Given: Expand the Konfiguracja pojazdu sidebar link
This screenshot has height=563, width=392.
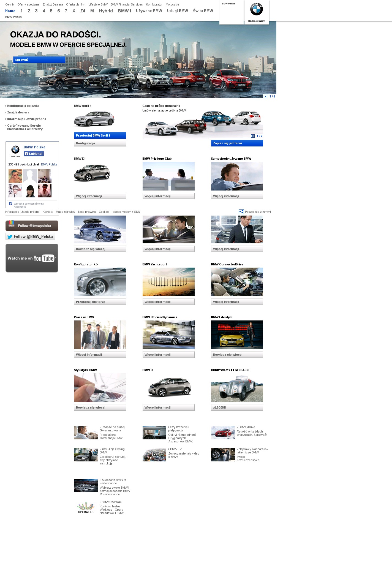Looking at the screenshot, I should click(23, 106).
